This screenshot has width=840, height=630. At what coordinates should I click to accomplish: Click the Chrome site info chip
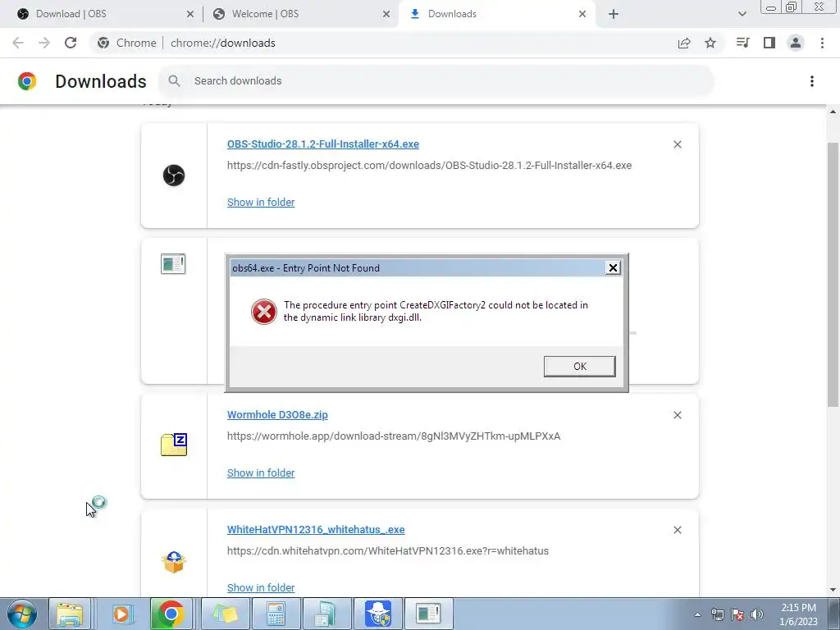[127, 43]
